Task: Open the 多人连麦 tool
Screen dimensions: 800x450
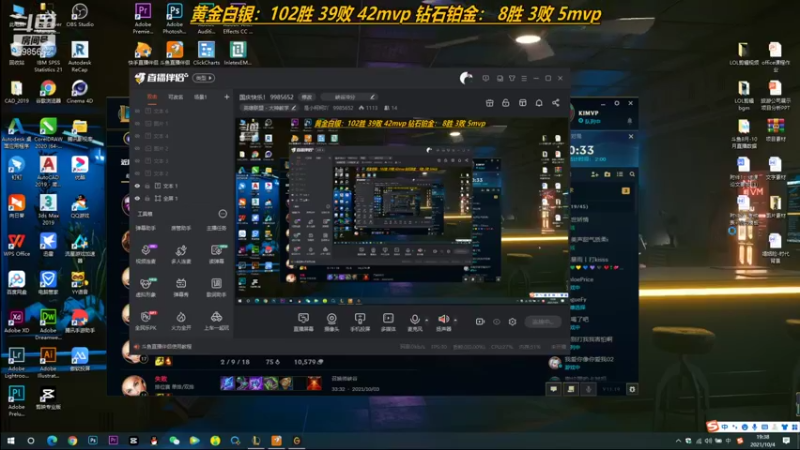Action: (181, 254)
